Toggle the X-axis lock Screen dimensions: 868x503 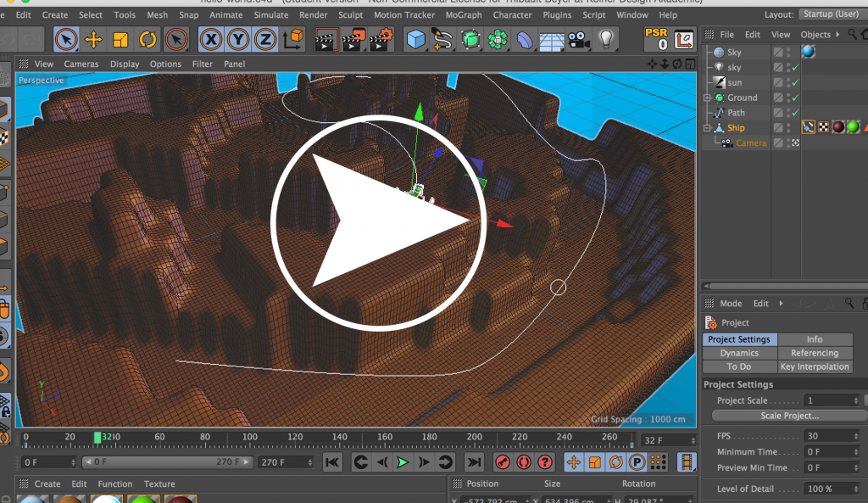(x=211, y=40)
